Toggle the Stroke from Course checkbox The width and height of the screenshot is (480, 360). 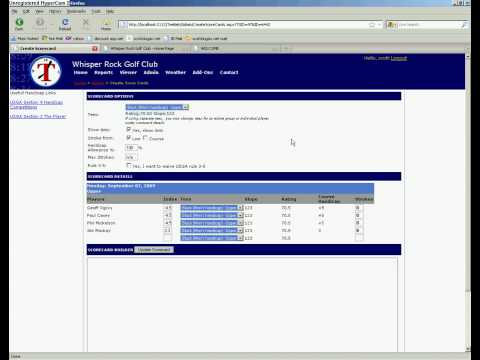pos(145,138)
